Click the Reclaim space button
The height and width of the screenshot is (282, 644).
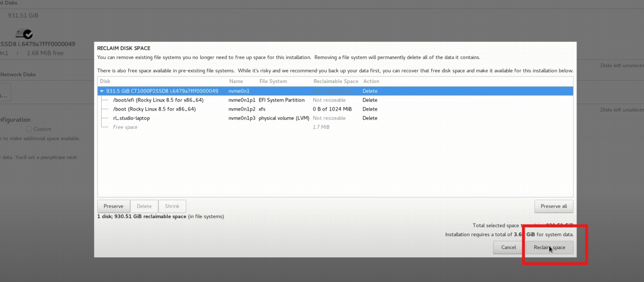(549, 248)
